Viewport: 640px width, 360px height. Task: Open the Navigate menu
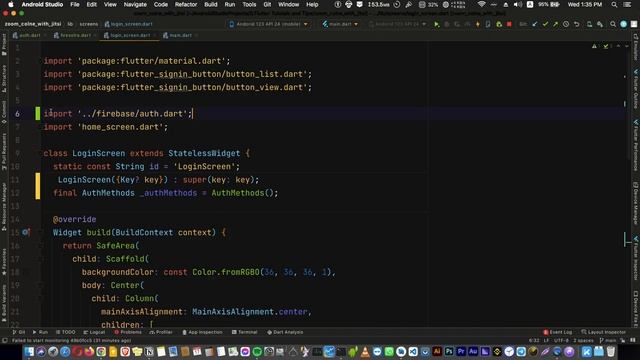tap(135, 4)
